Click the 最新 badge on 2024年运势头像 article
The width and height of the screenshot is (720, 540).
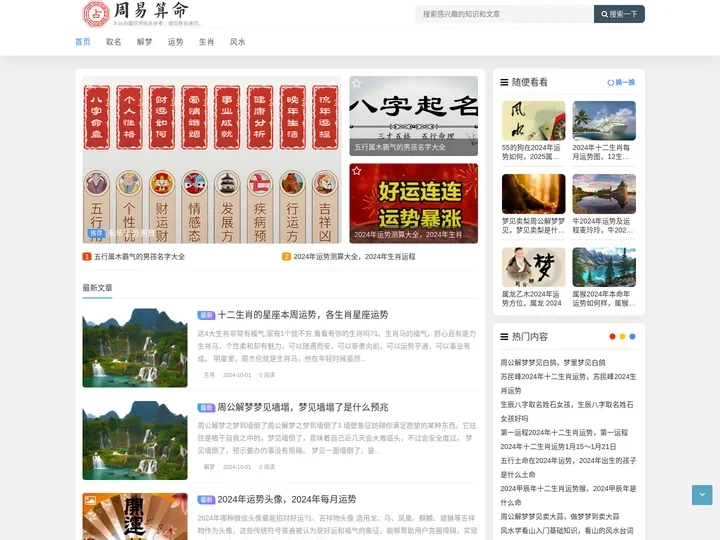coord(206,500)
